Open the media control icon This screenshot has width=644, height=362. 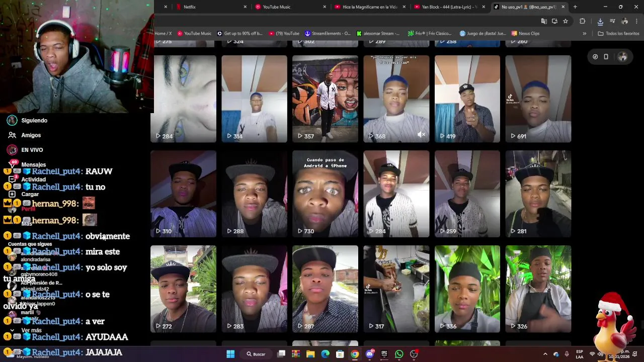pyautogui.click(x=612, y=21)
